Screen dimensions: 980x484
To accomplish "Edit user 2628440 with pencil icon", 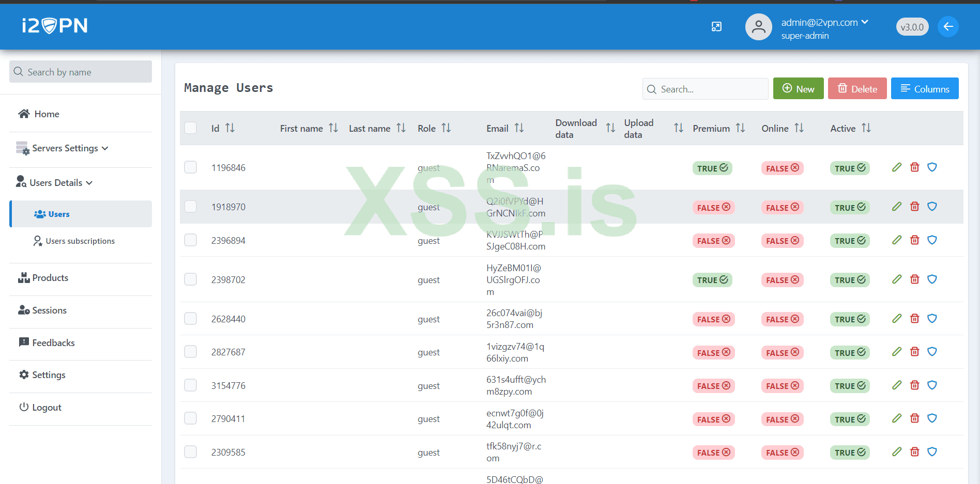I will point(897,319).
